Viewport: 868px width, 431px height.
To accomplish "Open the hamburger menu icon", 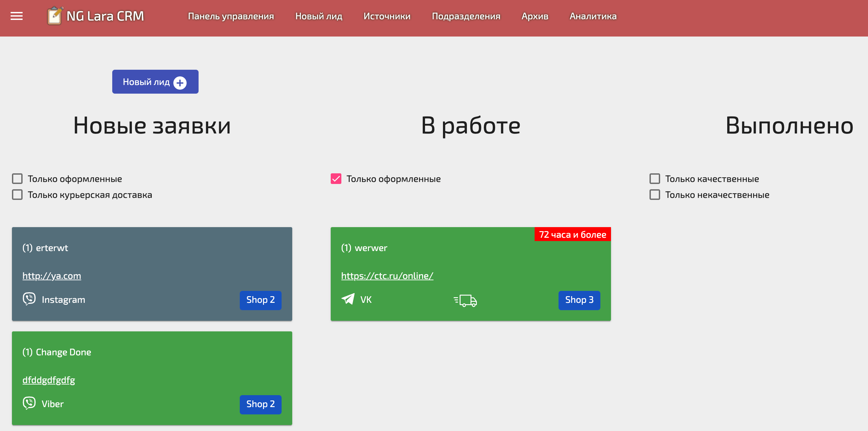I will (17, 16).
